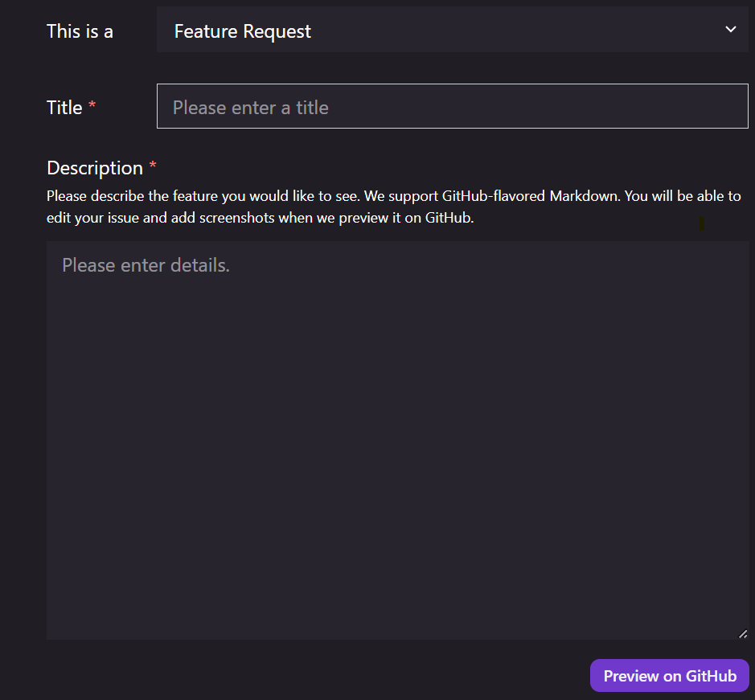Select the "Feature Request" text in the combo box
Screen dimensions: 755x700
243,32
